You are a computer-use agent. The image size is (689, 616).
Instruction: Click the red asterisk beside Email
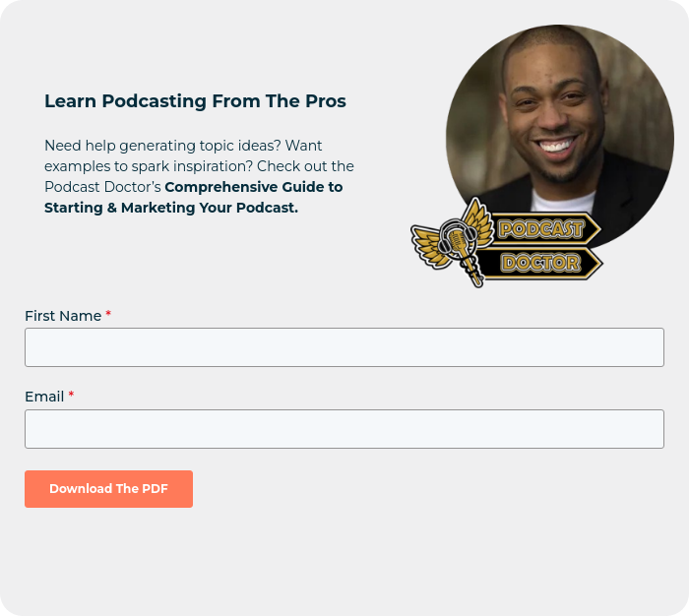[71, 395]
